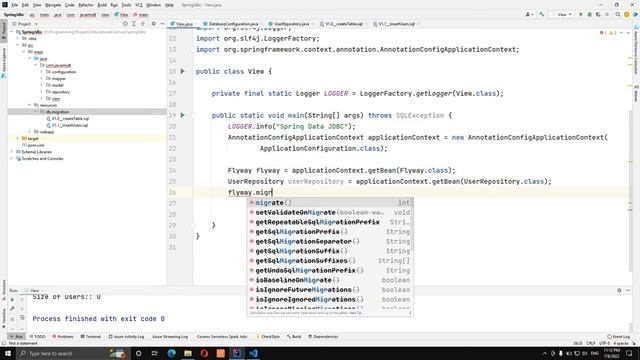640x360 pixels.
Task: Expand the repository package
Action: (x=42, y=92)
